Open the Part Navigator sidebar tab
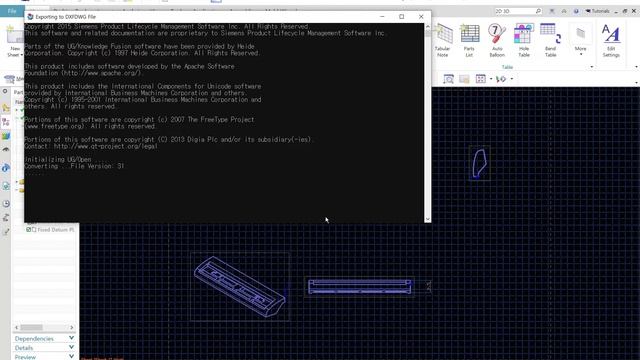This screenshot has width=640, height=360. [x=6, y=122]
